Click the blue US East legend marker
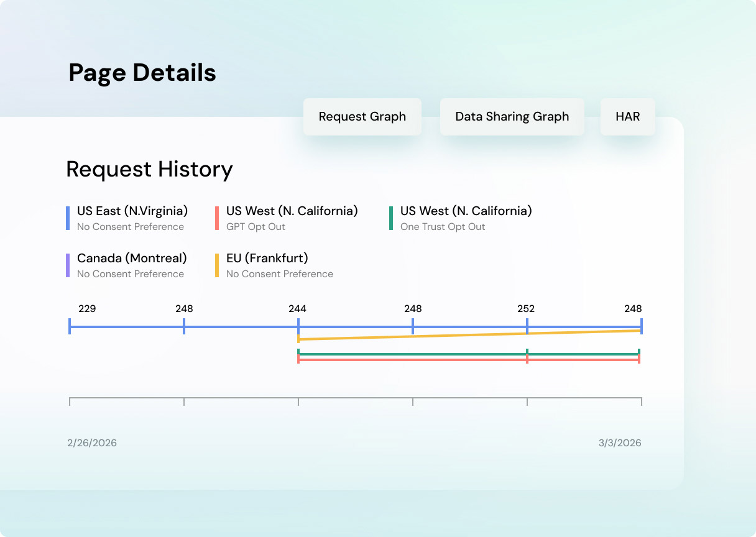 (x=67, y=218)
